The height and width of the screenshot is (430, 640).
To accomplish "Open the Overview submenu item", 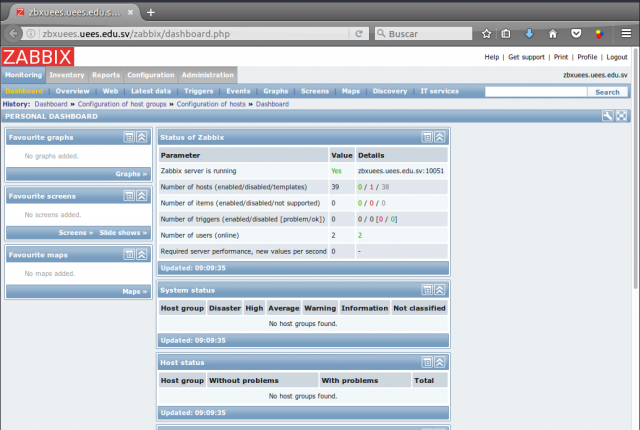I will (72, 91).
